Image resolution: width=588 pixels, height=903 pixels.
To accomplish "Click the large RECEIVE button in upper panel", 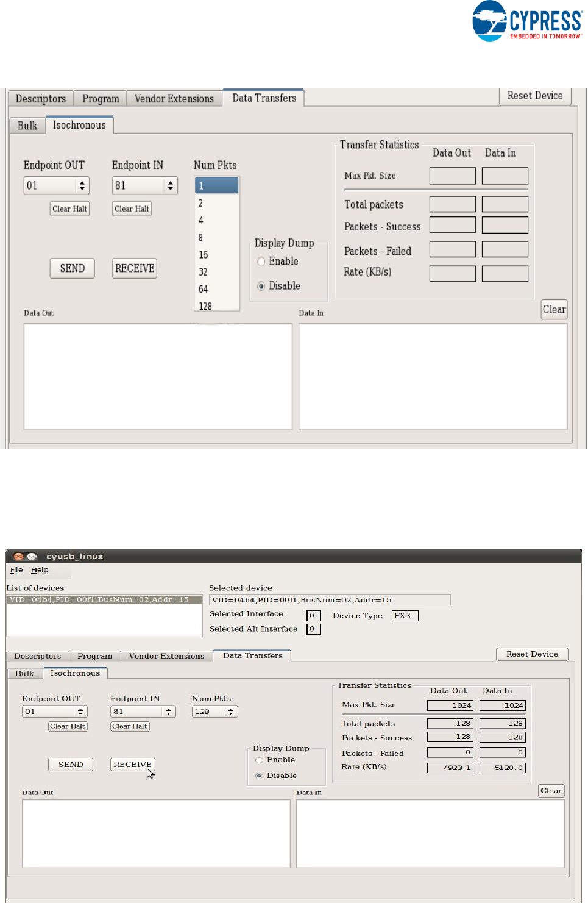I will point(135,268).
